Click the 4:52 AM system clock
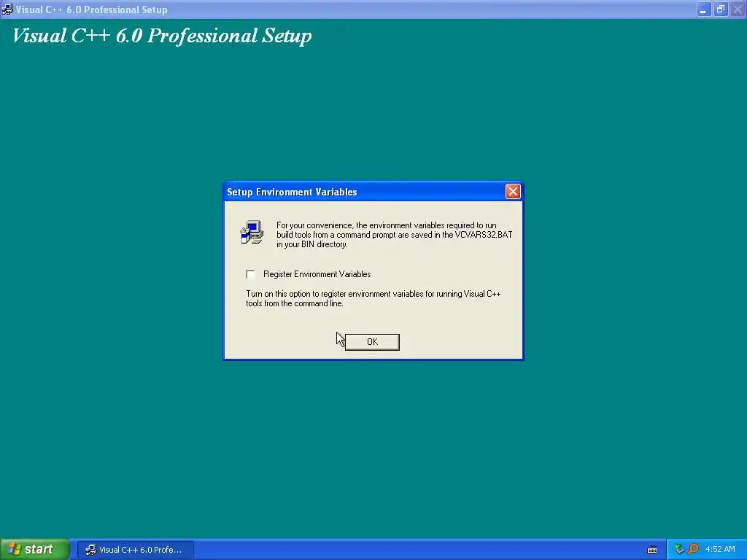 pyautogui.click(x=720, y=550)
